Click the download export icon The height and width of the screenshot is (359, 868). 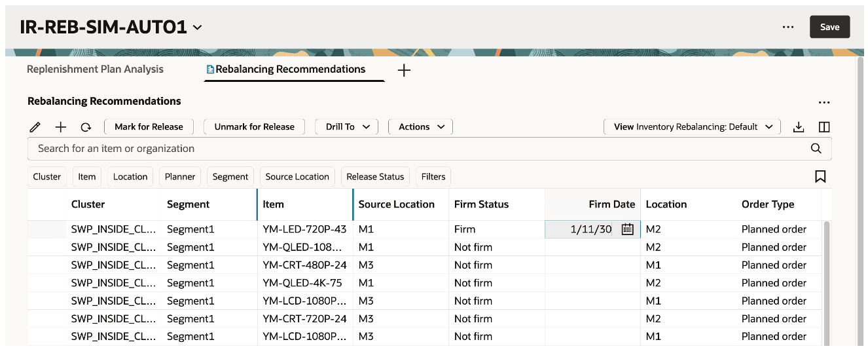pyautogui.click(x=798, y=127)
